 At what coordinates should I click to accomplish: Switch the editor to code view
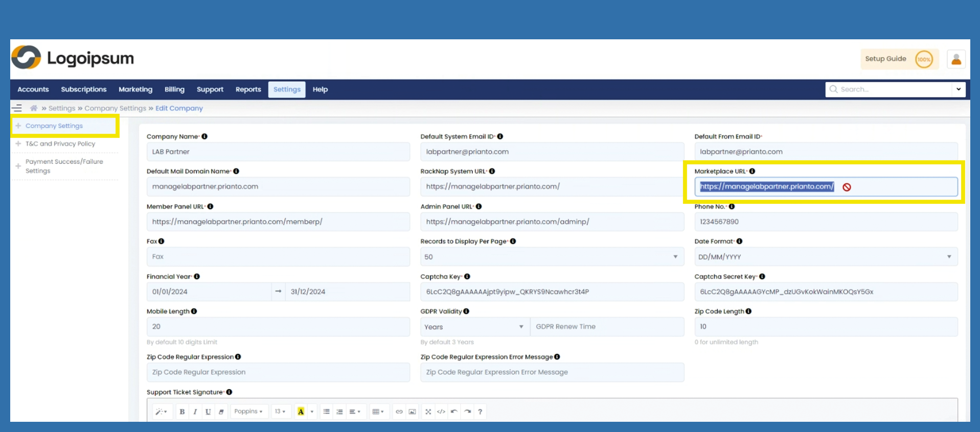(441, 412)
